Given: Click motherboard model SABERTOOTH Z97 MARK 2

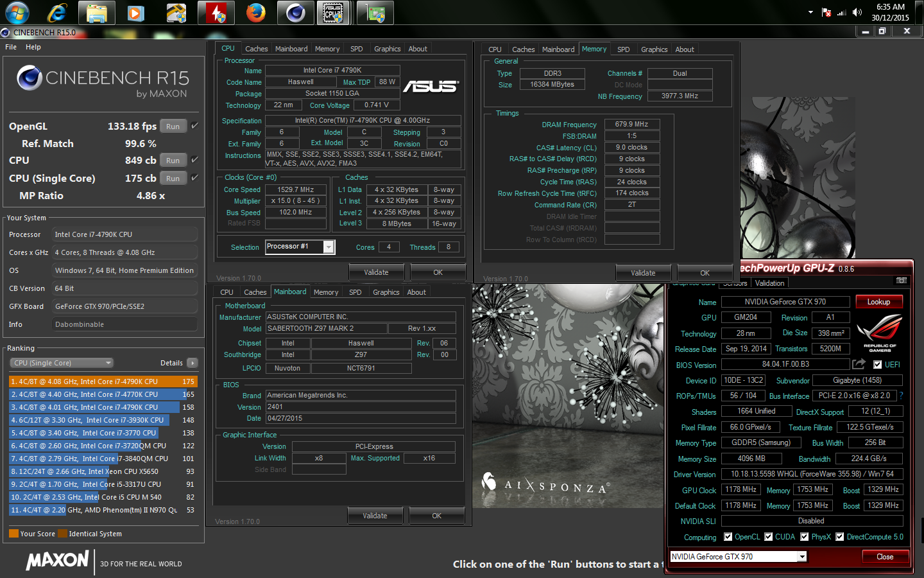Looking at the screenshot, I should point(326,328).
